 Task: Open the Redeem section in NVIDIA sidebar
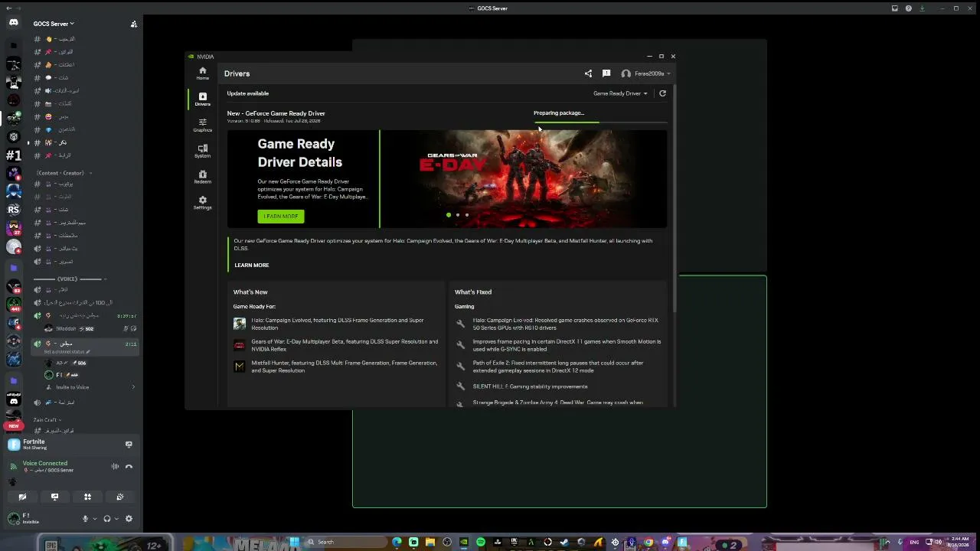click(x=202, y=177)
